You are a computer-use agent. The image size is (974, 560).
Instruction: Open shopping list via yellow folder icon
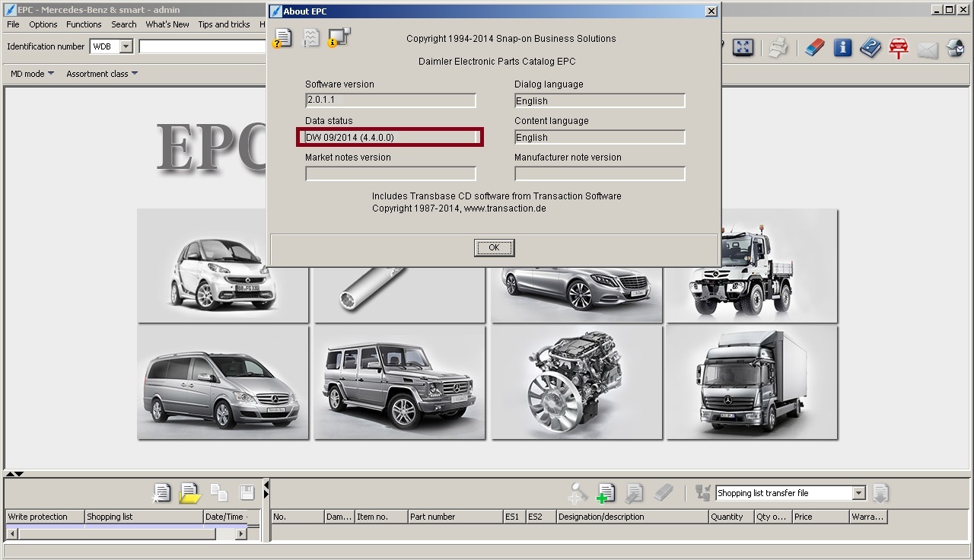point(189,493)
